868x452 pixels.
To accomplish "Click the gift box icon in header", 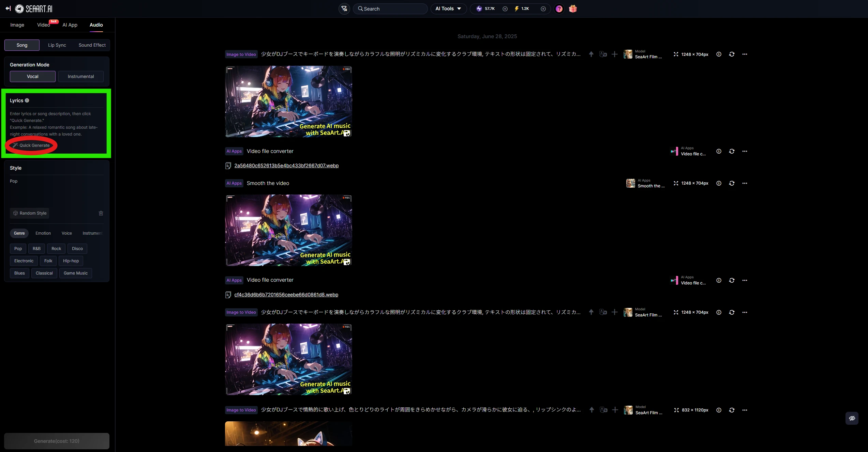I will (x=573, y=9).
